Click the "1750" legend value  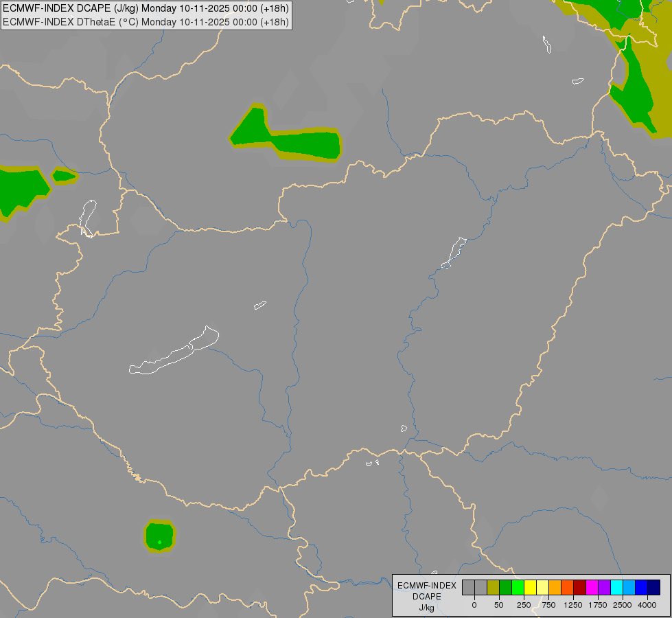(598, 605)
